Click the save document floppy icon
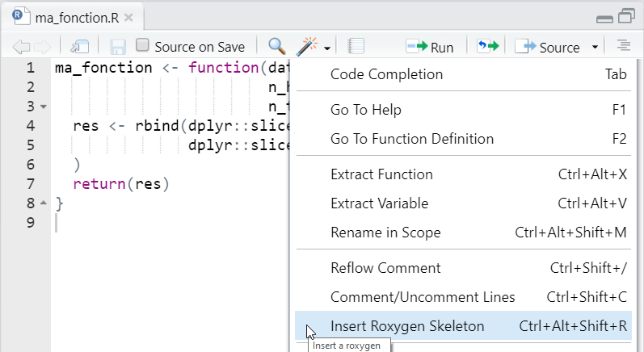The width and height of the screenshot is (644, 352). pyautogui.click(x=117, y=47)
